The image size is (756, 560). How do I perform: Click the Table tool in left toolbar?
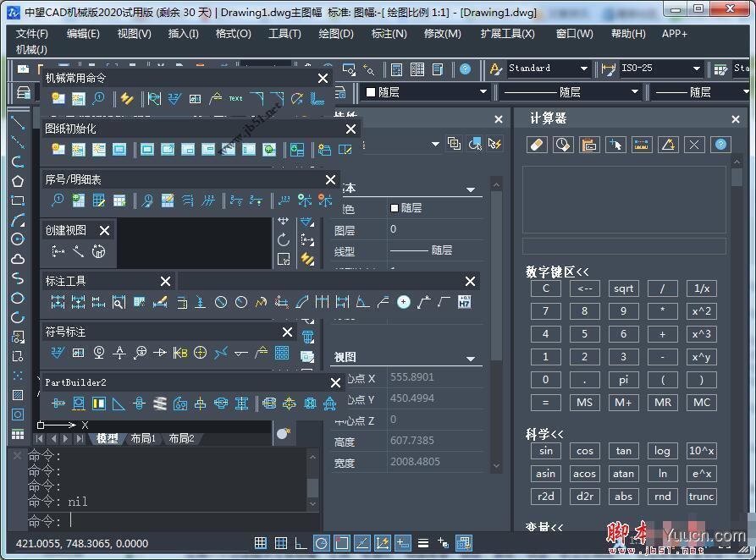18,434
